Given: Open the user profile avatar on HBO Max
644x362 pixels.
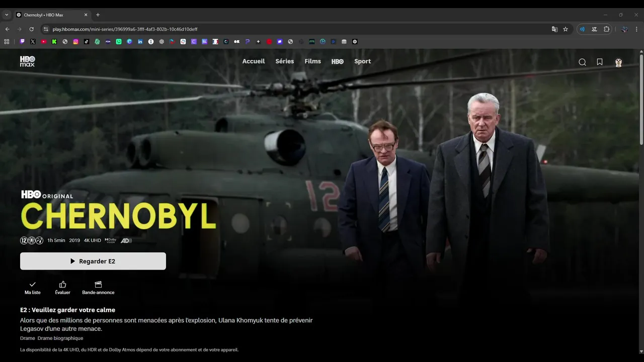Looking at the screenshot, I should 618,62.
